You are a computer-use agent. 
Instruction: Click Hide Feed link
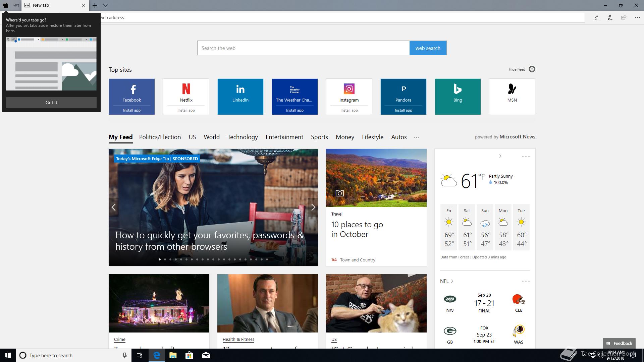coord(517,69)
